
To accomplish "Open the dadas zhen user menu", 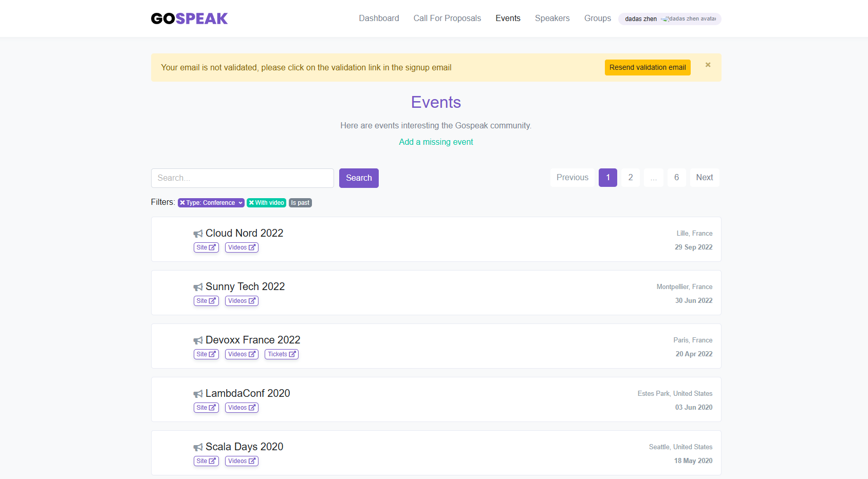I will coord(670,19).
